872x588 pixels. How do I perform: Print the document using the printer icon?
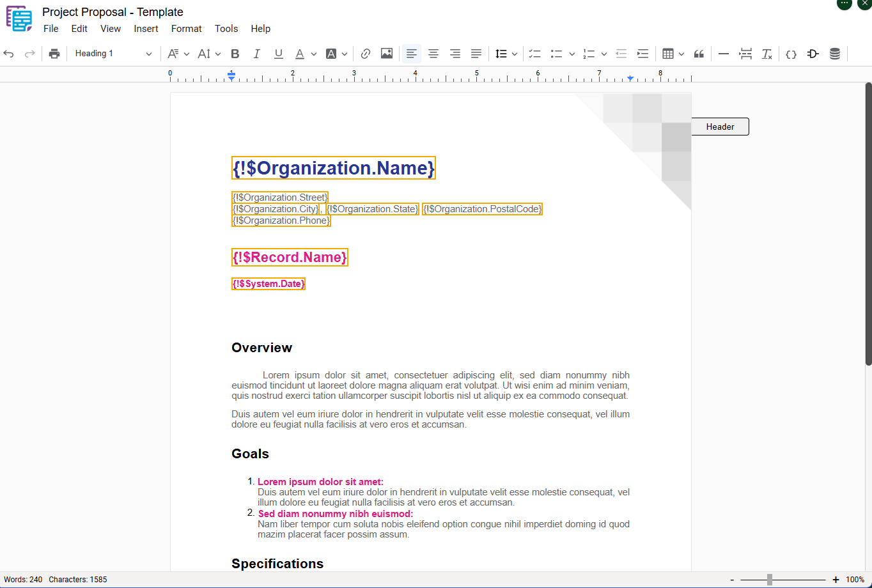tap(54, 54)
